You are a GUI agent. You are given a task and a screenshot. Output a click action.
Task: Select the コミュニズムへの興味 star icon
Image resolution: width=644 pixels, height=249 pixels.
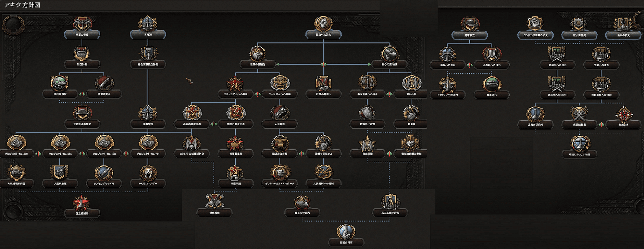pos(235,83)
